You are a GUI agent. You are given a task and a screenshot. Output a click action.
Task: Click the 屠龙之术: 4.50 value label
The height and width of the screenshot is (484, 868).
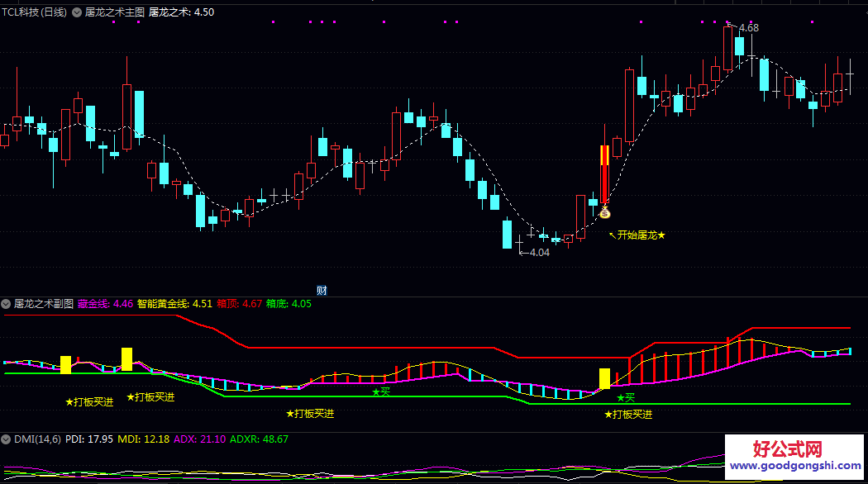pos(182,12)
